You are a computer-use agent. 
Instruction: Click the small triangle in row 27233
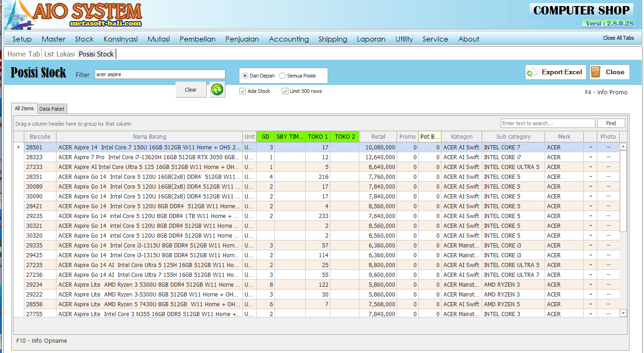pos(590,167)
